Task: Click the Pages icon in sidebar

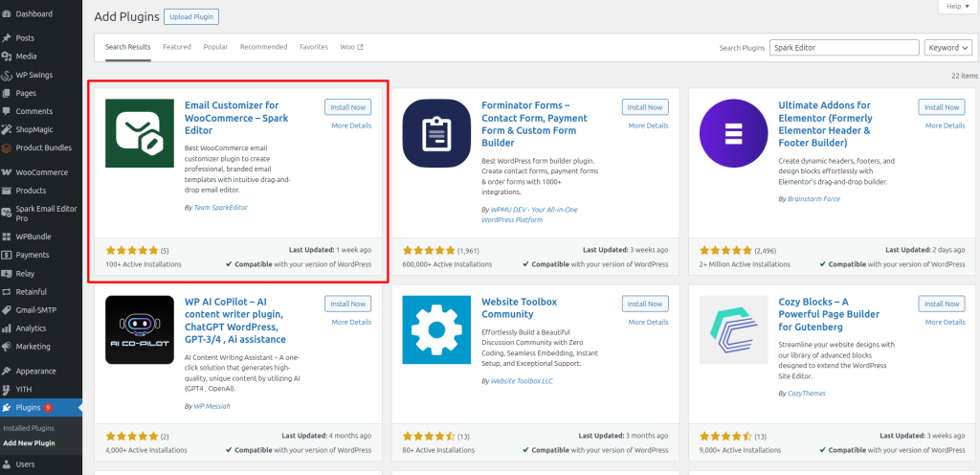Action: pos(7,93)
